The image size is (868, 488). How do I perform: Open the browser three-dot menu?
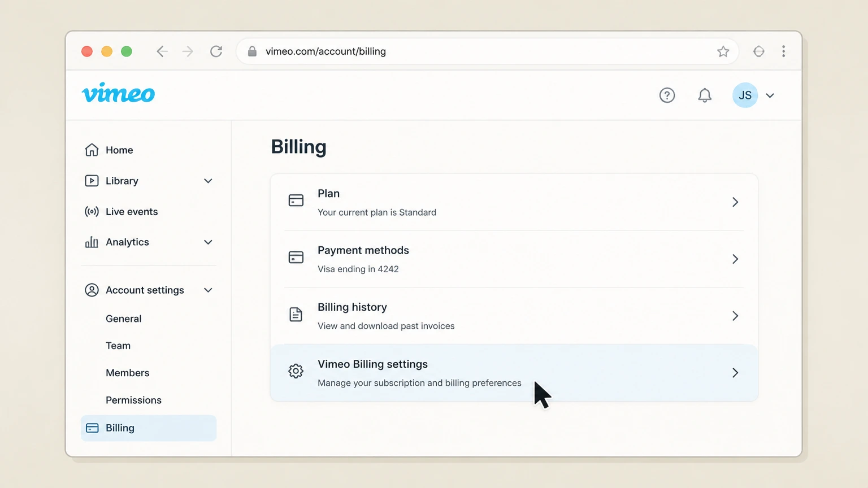pos(783,51)
